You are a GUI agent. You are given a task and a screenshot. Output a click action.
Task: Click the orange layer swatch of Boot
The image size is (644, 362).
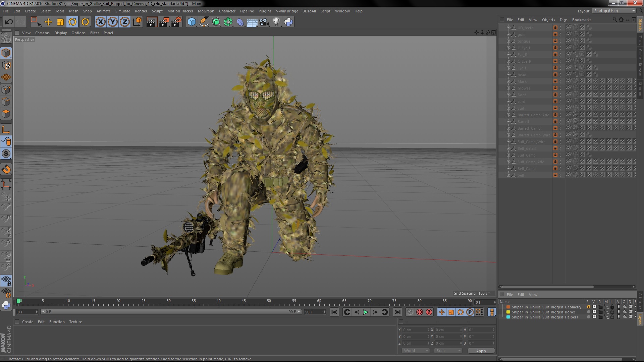click(555, 95)
